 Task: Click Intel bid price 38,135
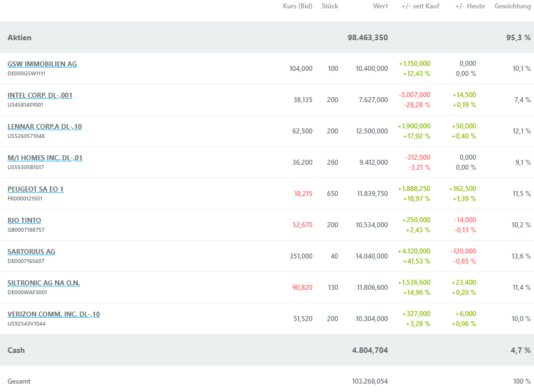coord(303,100)
